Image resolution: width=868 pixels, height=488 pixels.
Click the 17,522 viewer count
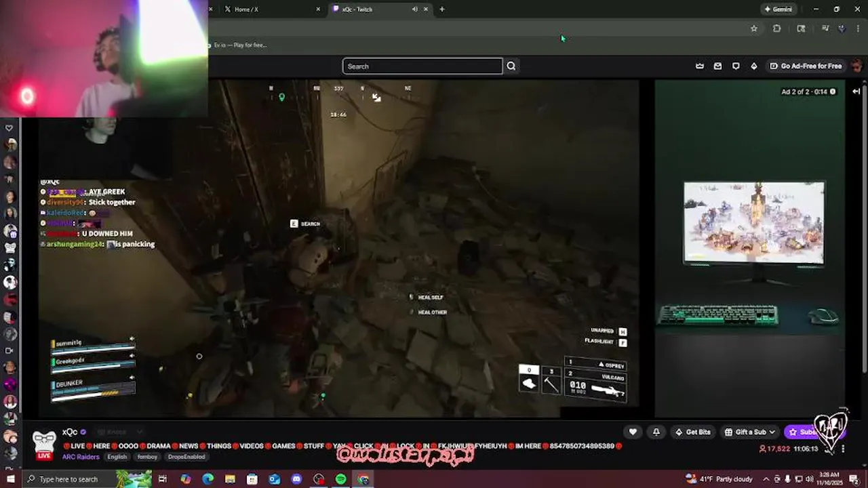(774, 449)
